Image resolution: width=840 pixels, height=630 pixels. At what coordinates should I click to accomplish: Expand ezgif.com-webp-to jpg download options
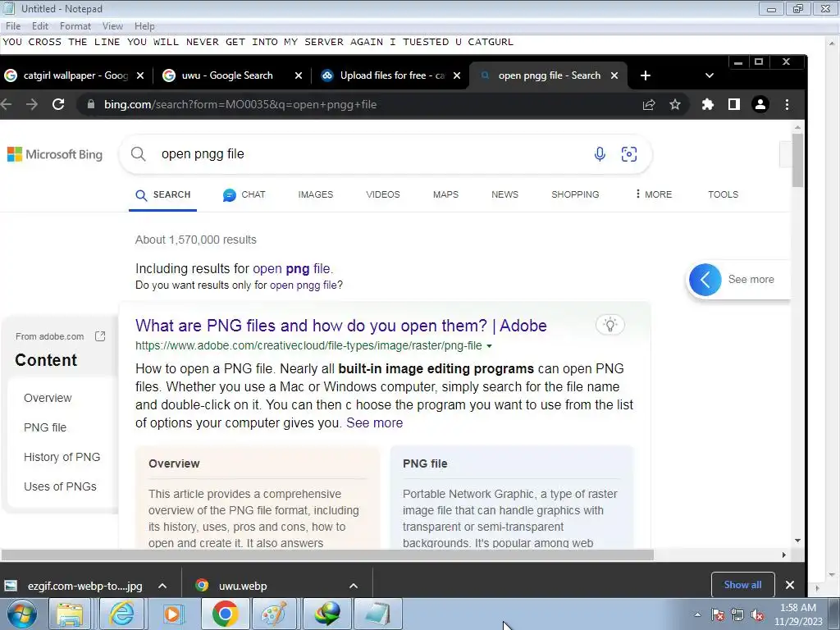(x=162, y=586)
